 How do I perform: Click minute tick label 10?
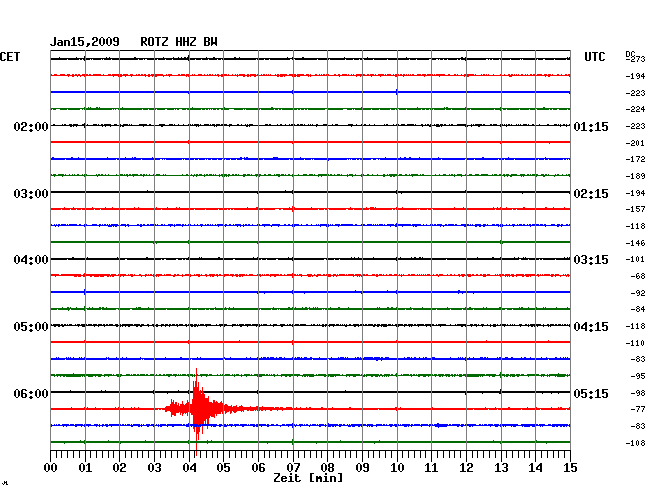[x=397, y=468]
